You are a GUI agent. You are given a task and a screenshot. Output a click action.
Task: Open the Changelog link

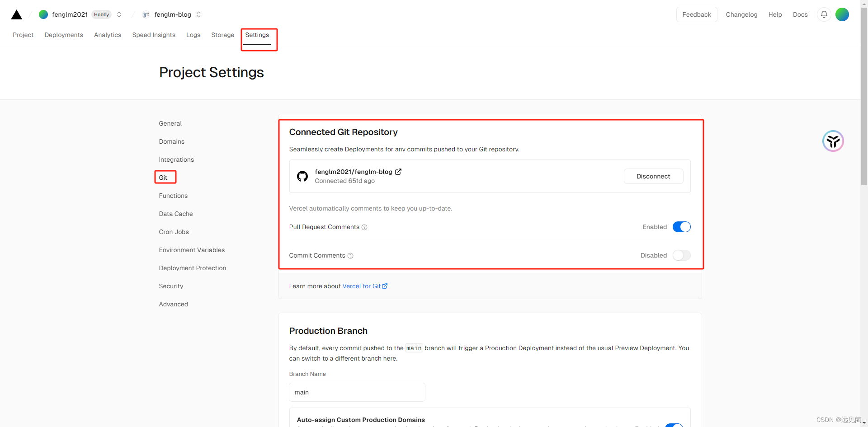[x=741, y=14]
